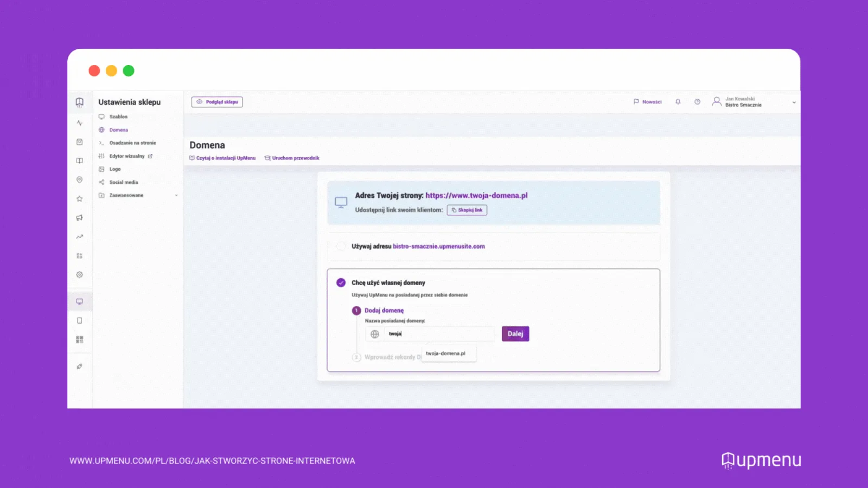Viewport: 868px width, 488px height.
Task: Click the Dalej button
Action: (515, 334)
